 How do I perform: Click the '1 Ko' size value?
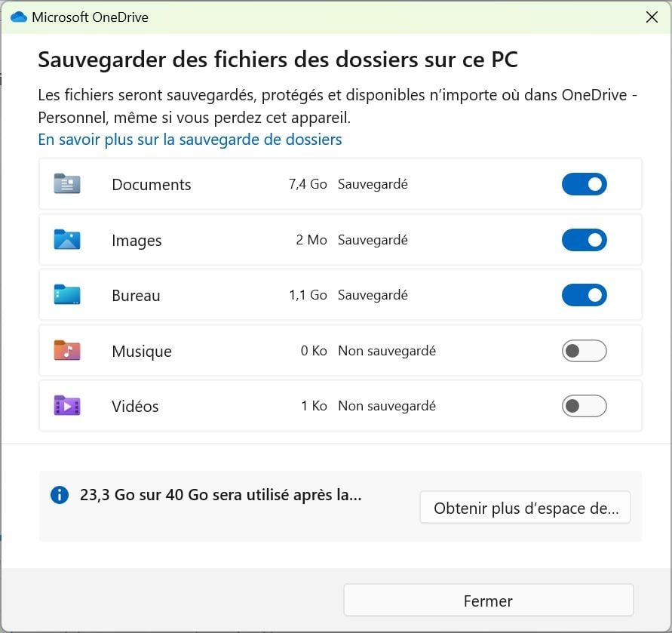(315, 406)
